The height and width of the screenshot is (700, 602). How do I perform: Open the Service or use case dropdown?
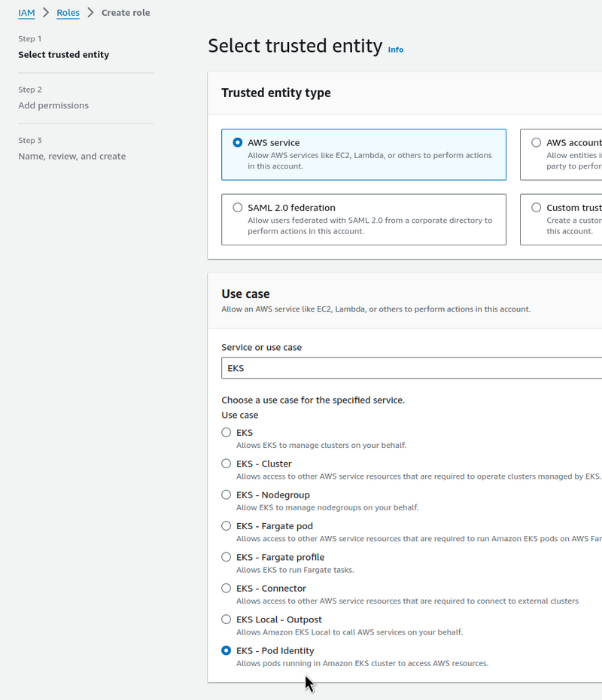pos(411,368)
